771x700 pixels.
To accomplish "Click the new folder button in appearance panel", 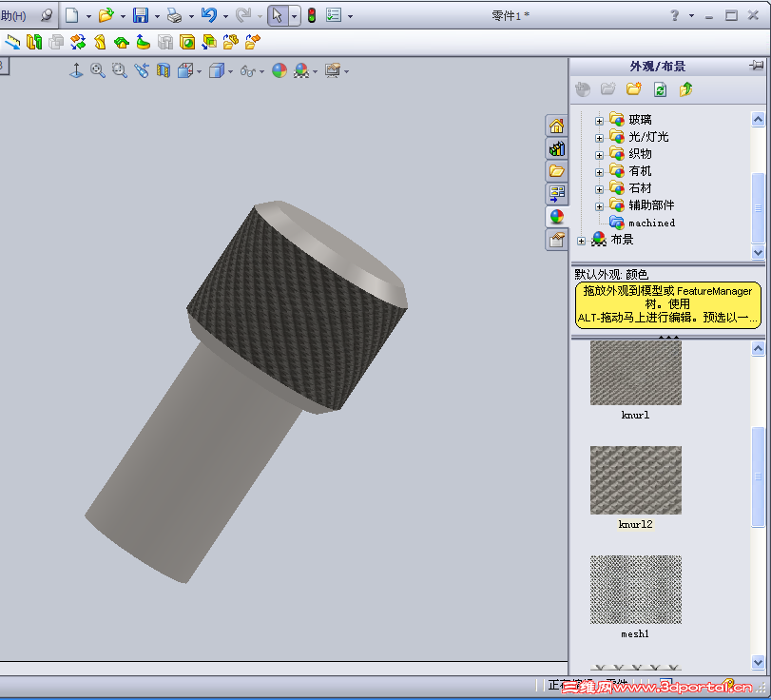I will point(633,89).
